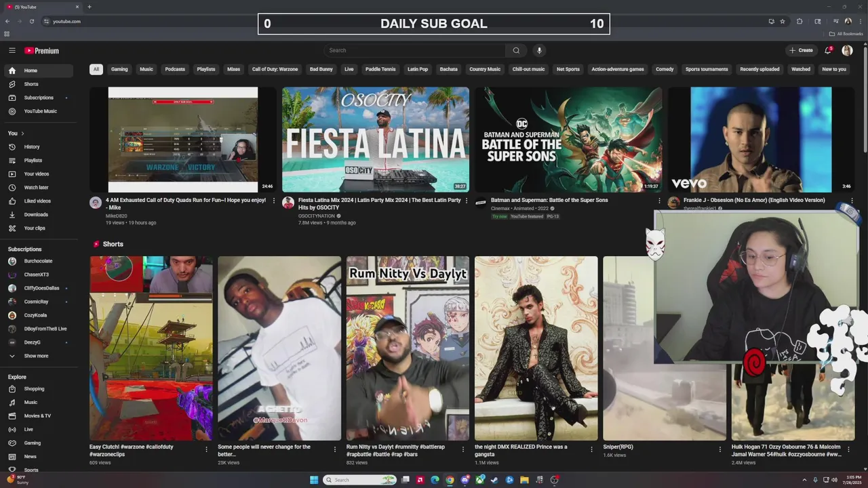Image resolution: width=868 pixels, height=488 pixels.
Task: Select the Podcasts filter chip
Action: click(175, 69)
